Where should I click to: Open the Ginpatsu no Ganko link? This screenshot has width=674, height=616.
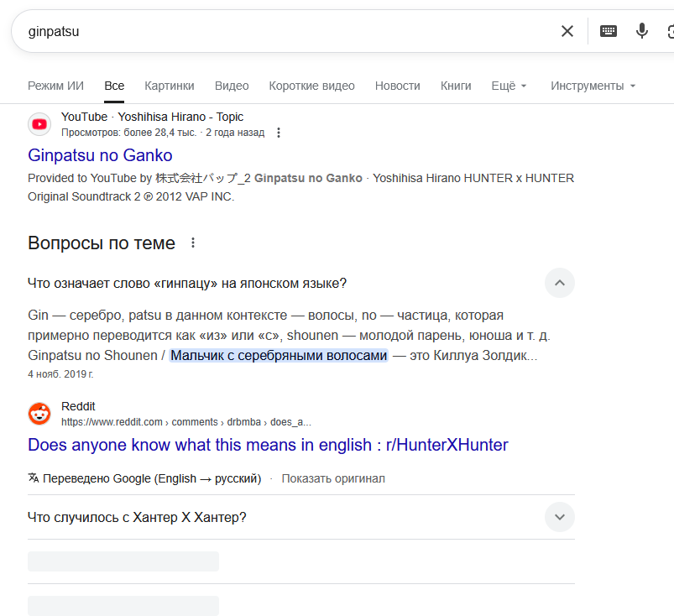tap(100, 155)
